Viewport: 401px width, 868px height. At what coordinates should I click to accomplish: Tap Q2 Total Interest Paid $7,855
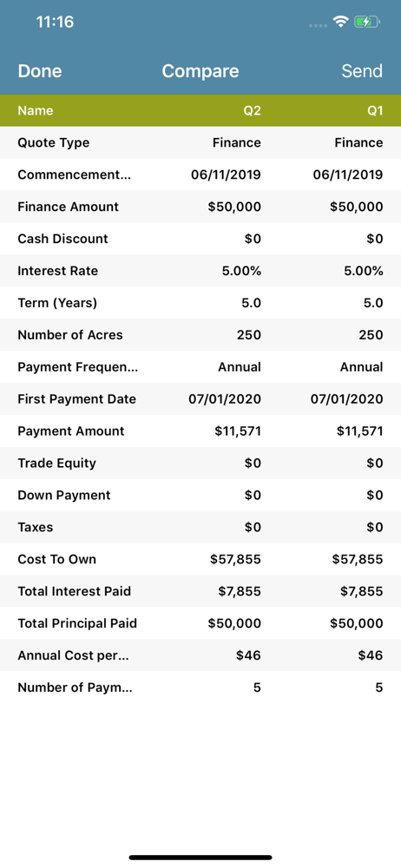pyautogui.click(x=240, y=592)
